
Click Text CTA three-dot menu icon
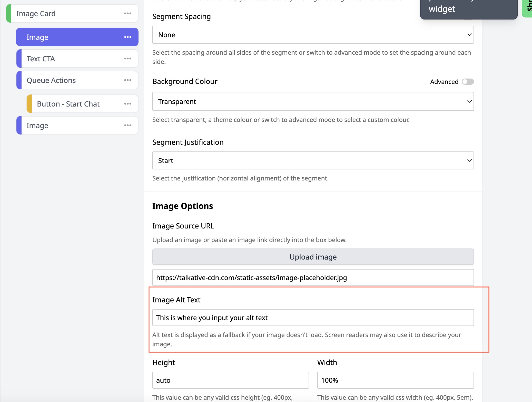pos(127,59)
